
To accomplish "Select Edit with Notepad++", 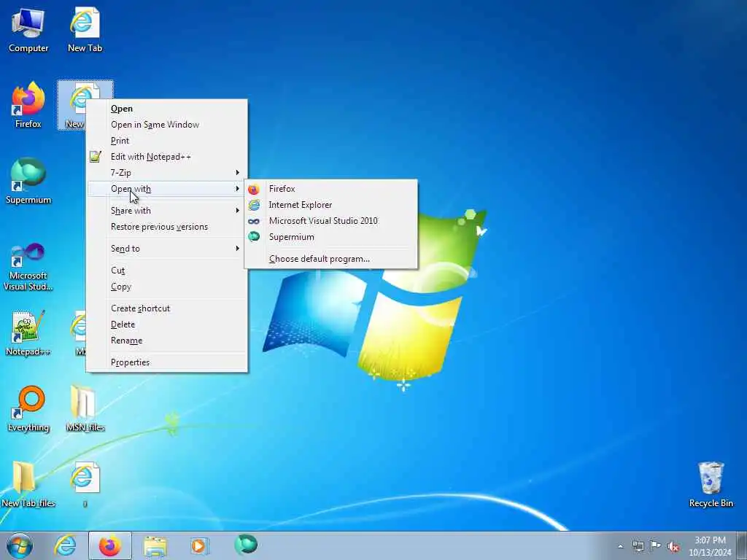I will coord(167,157).
